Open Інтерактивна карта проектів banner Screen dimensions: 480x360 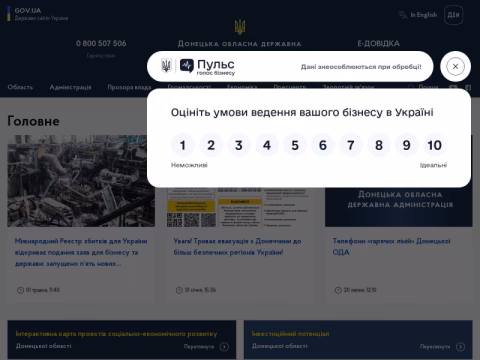pos(122,340)
